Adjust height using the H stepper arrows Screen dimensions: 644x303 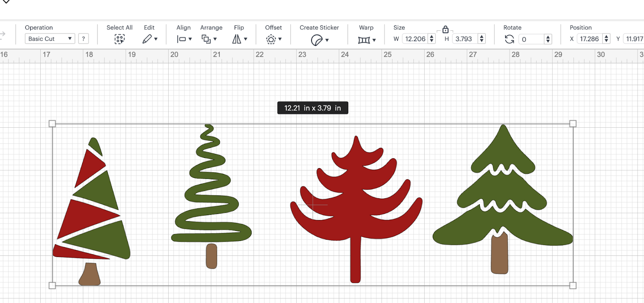click(x=482, y=39)
